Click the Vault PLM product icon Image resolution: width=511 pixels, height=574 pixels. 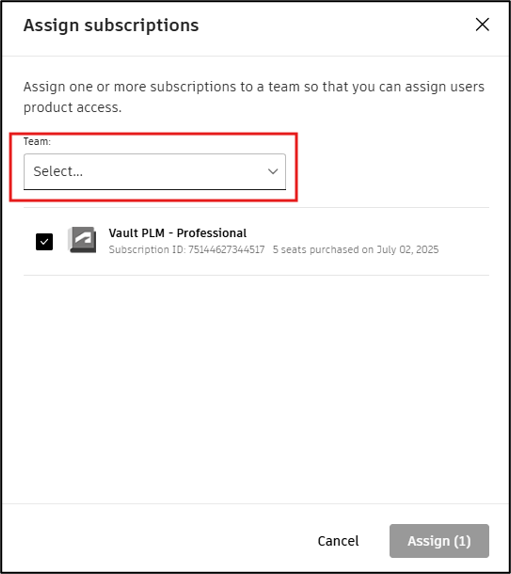click(x=82, y=240)
